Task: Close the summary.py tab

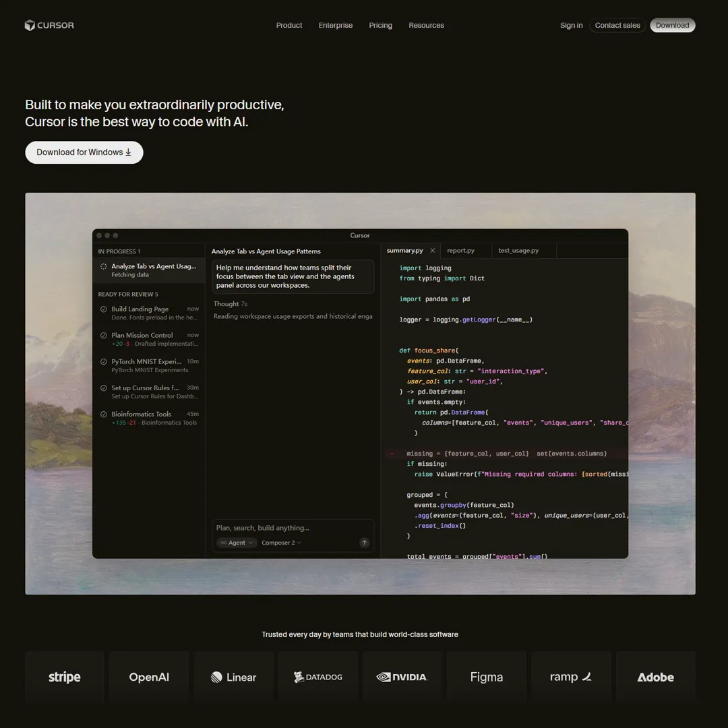Action: click(432, 250)
